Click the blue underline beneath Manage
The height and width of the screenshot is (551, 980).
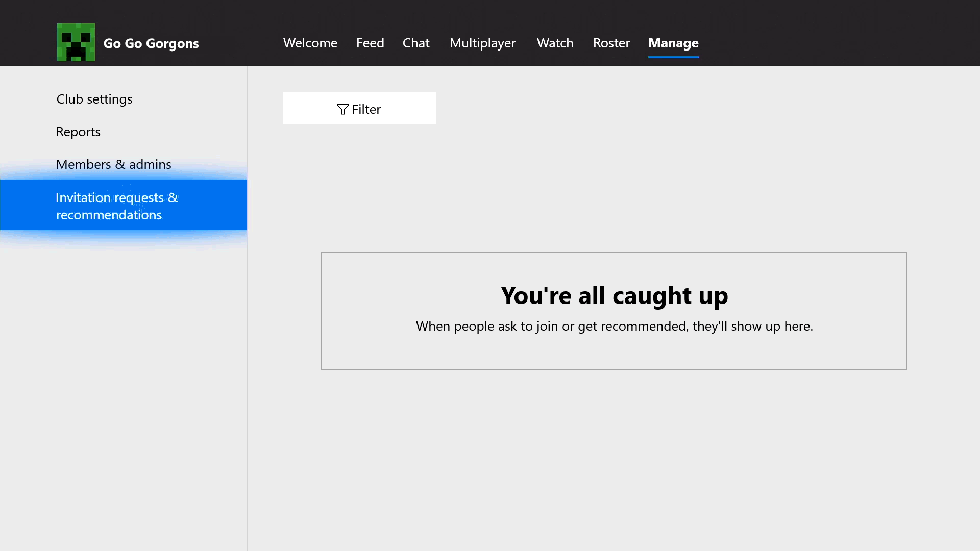673,57
